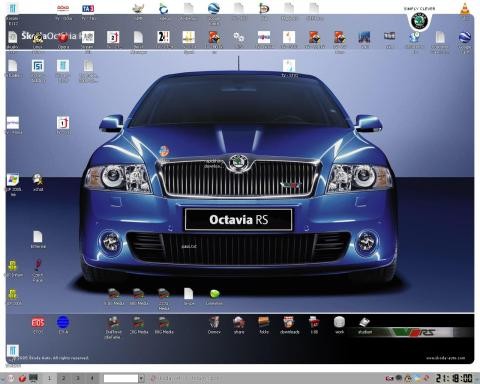Open the student drive icon

click(364, 322)
